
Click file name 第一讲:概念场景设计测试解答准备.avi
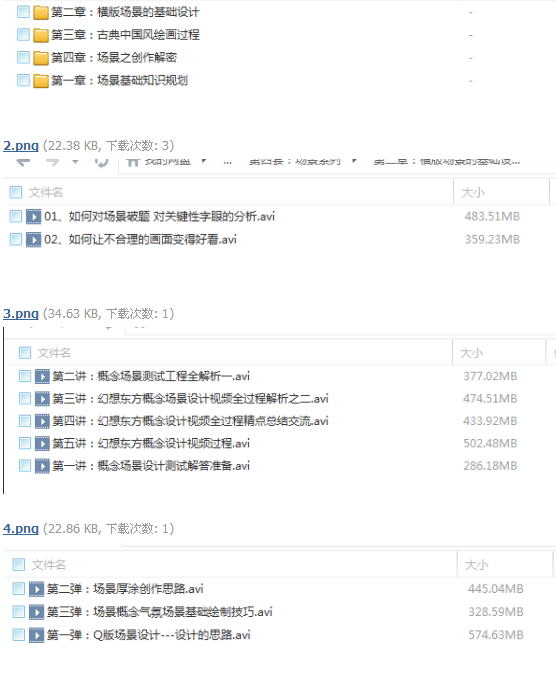tap(151, 466)
